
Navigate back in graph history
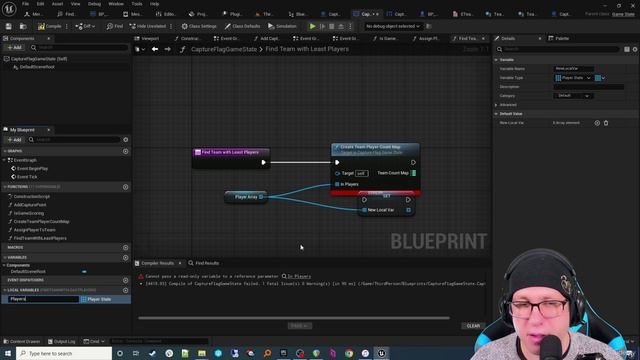point(155,49)
